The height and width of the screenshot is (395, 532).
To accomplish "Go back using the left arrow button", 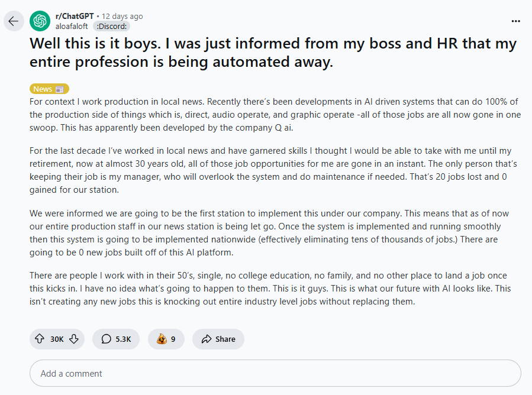I will pyautogui.click(x=13, y=21).
